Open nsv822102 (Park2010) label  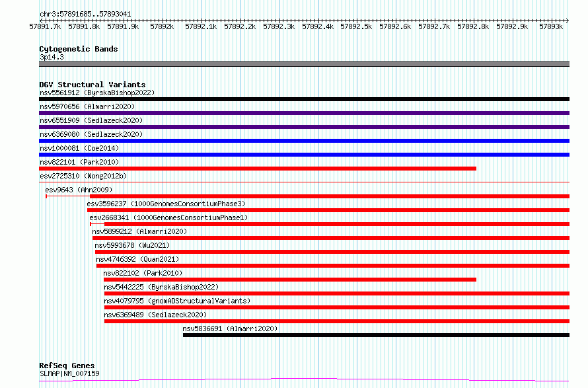click(x=143, y=273)
